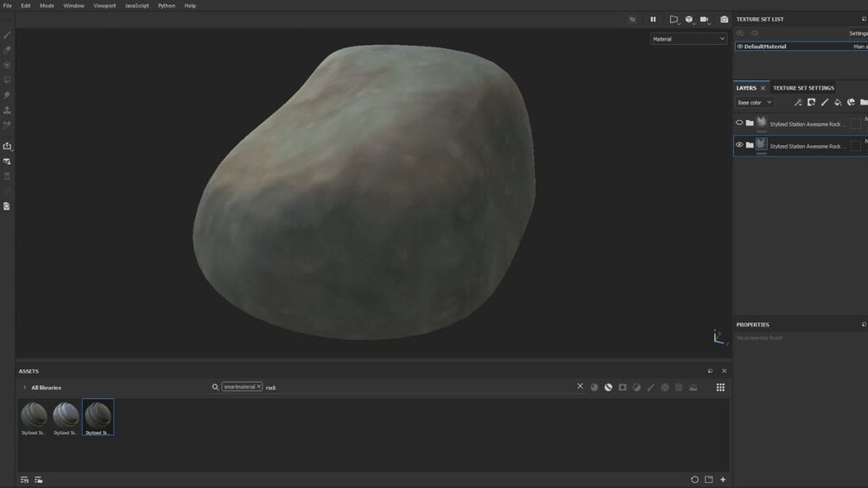Open the Python menu
The image size is (868, 488).
(x=167, y=5)
